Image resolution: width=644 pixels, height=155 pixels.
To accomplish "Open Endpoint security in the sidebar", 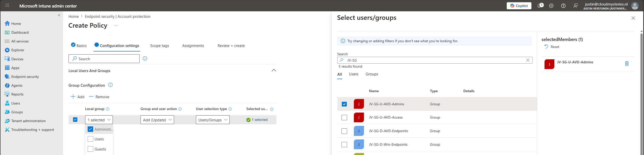I will point(25,77).
